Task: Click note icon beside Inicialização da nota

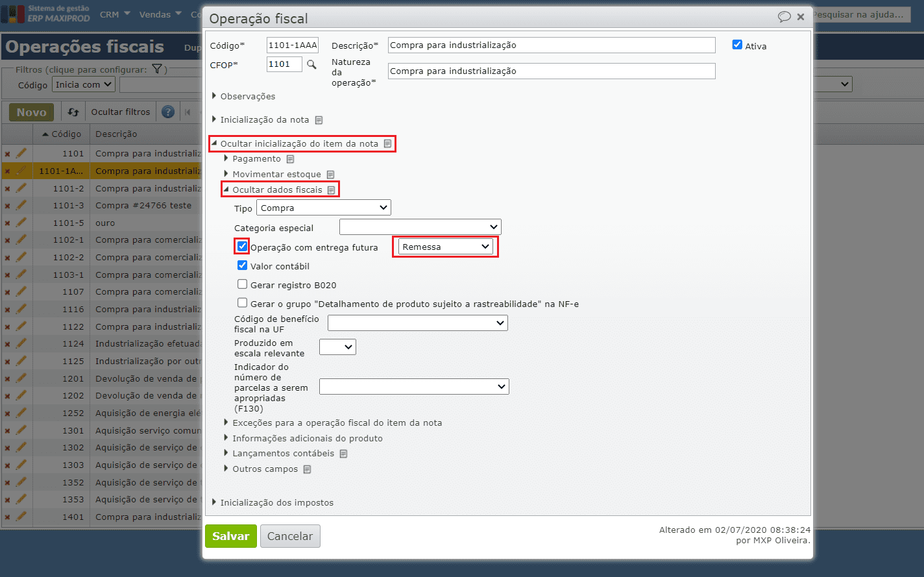Action: 319,120
